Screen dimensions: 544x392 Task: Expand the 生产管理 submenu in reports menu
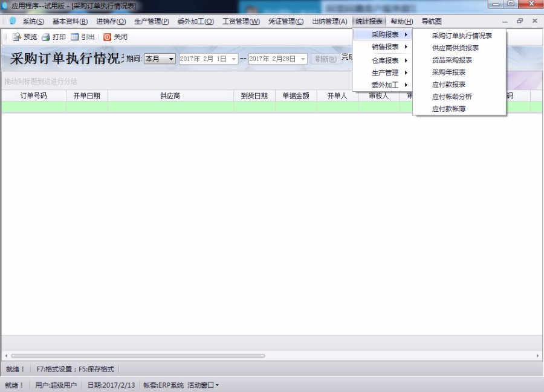[383, 73]
